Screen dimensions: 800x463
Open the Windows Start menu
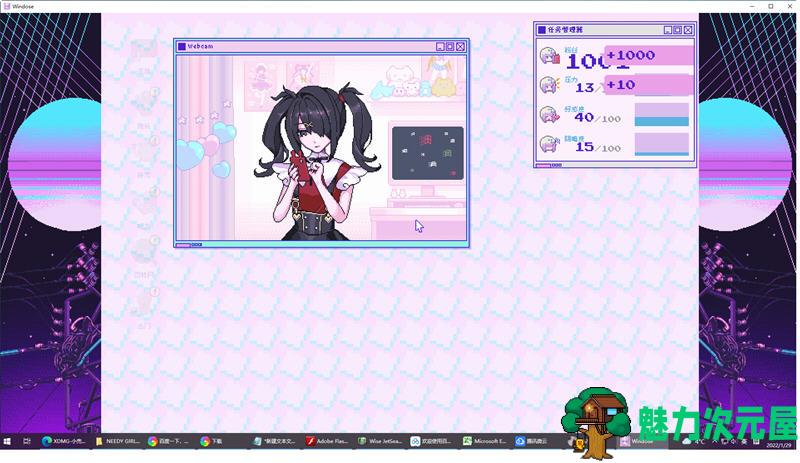[7, 441]
